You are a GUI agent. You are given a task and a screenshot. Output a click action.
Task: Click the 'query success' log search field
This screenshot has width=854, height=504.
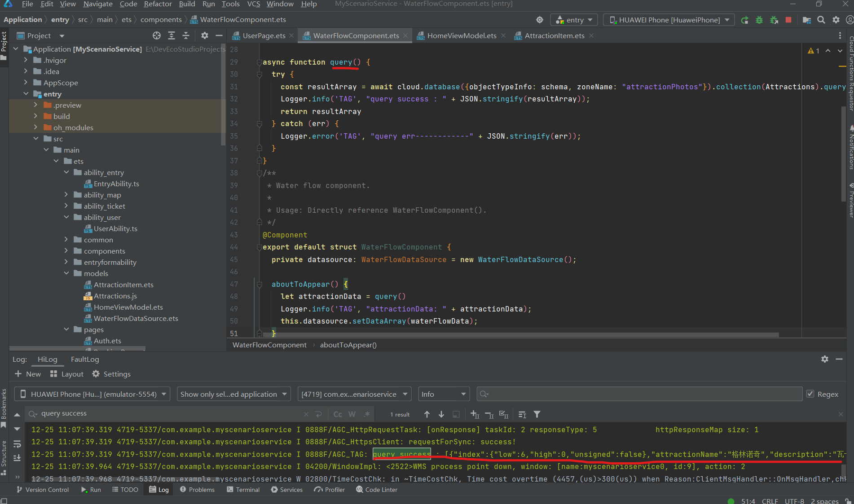(x=166, y=414)
